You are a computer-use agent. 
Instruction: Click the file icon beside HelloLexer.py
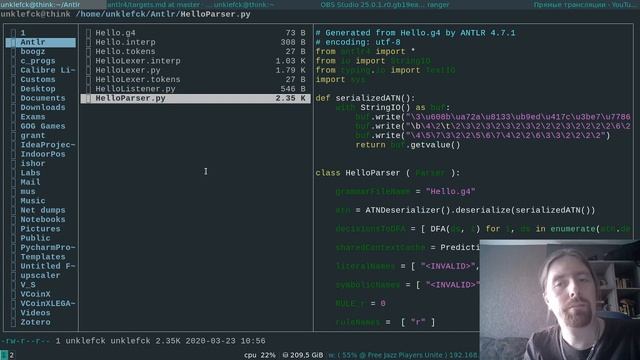point(89,70)
